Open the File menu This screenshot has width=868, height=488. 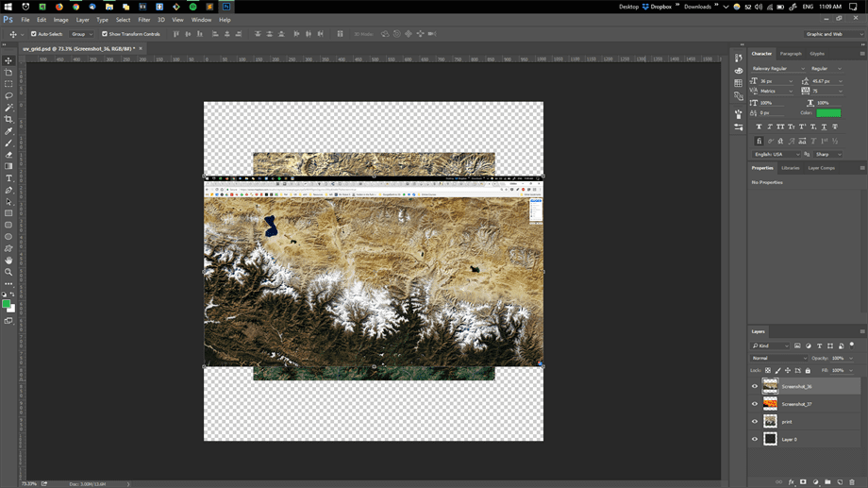point(25,20)
